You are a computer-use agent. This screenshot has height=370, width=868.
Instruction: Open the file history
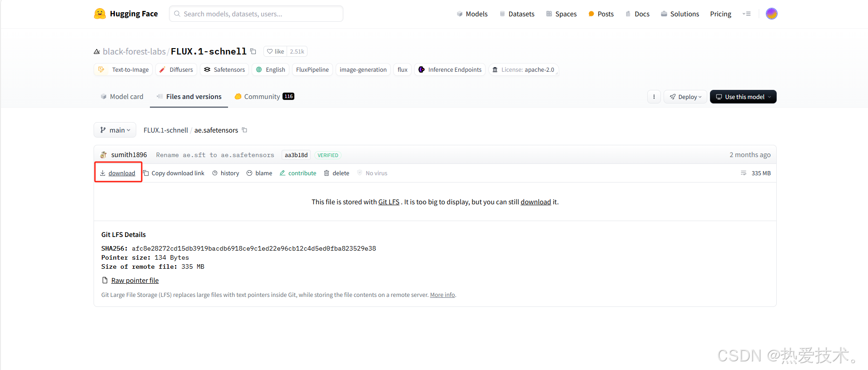(226, 173)
